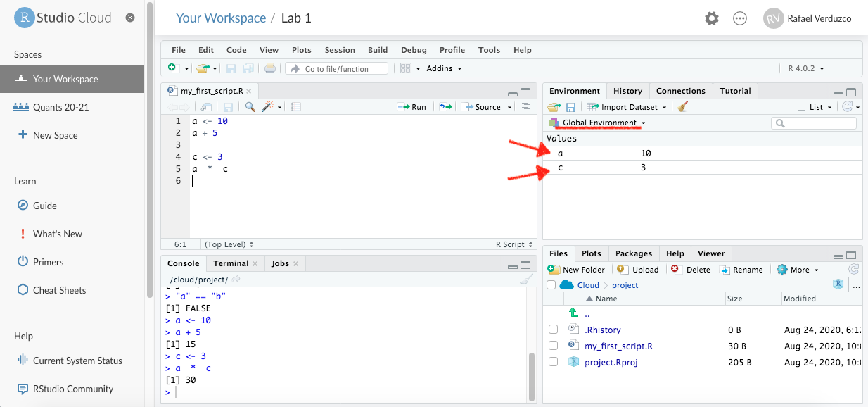This screenshot has height=407, width=868.
Task: Tick the .Rhistory file checkbox
Action: (554, 330)
